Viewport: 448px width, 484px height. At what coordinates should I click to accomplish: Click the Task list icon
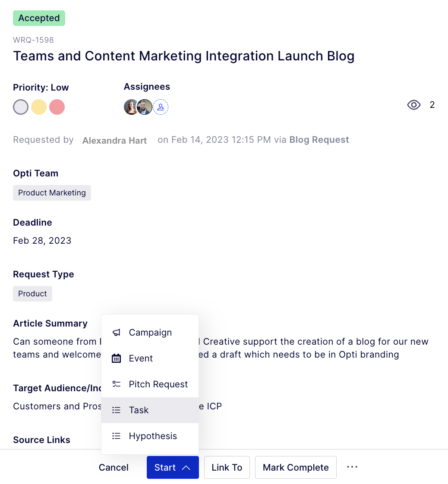click(117, 410)
